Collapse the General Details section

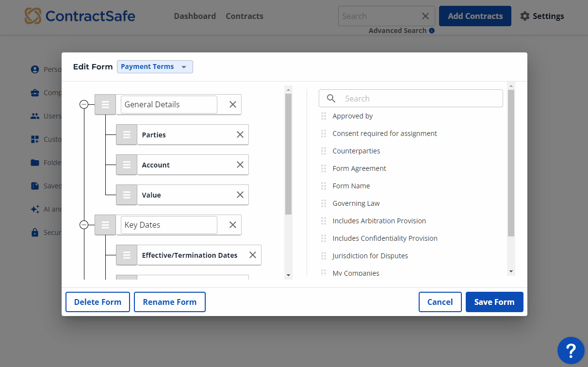point(84,104)
